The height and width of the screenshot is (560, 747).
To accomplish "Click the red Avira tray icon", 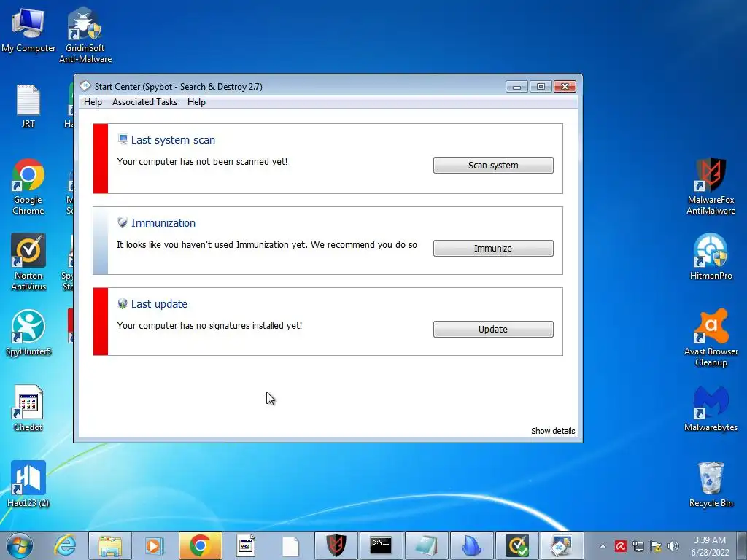I will (620, 546).
